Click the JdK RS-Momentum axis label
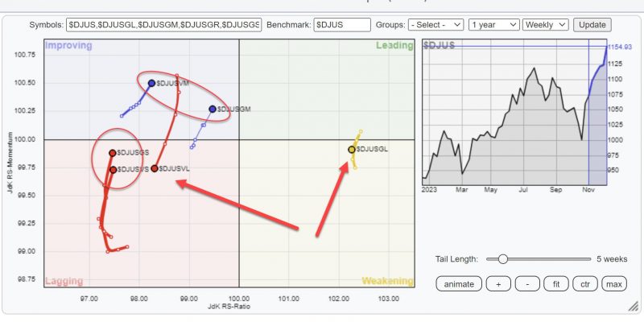This screenshot has height=322, width=644. tap(10, 163)
